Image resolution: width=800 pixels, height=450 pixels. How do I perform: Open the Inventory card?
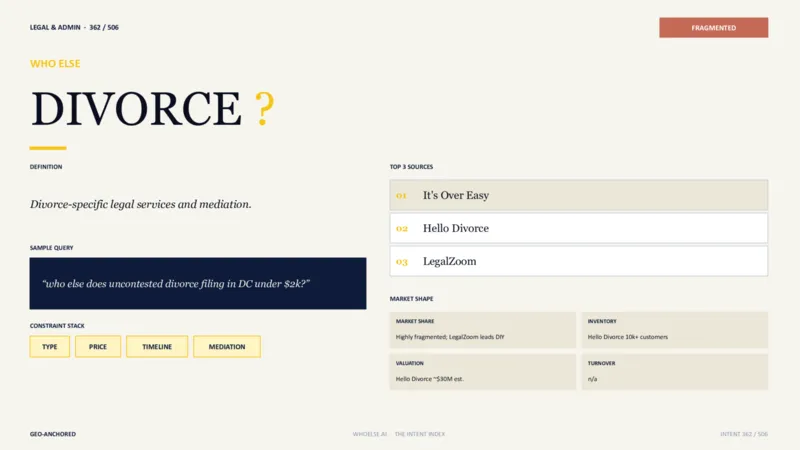[674, 330]
